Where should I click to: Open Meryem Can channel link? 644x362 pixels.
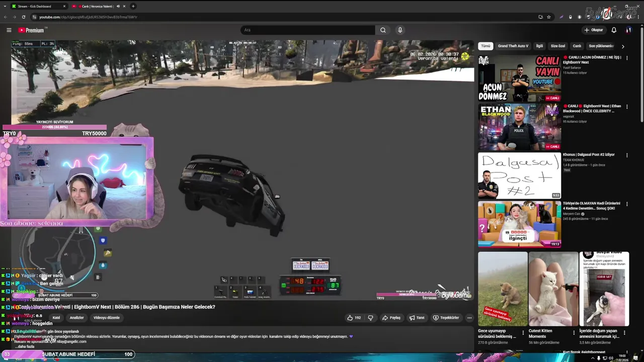pos(572,214)
